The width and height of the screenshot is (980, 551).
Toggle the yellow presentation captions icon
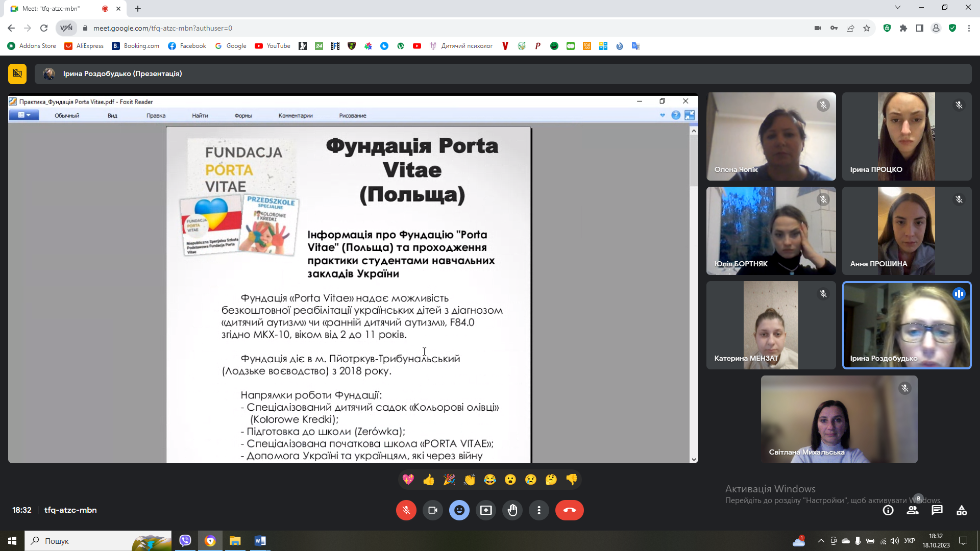pos(17,73)
